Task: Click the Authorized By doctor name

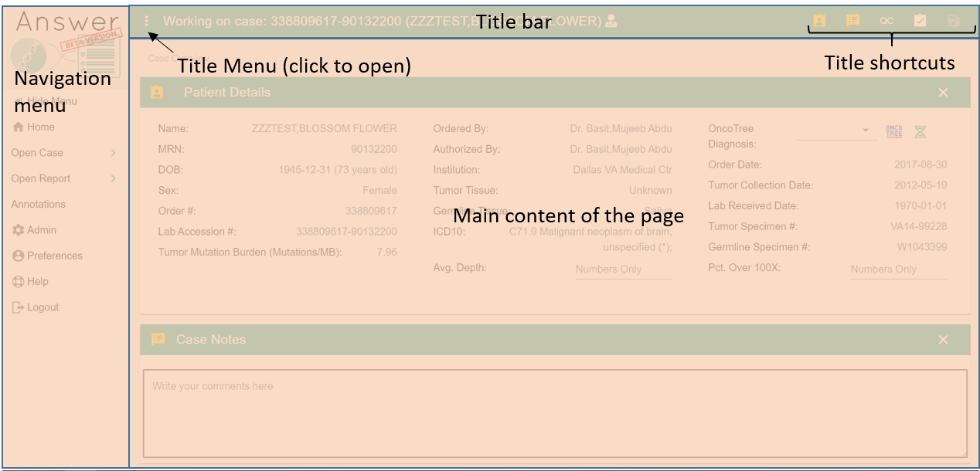Action: pos(621,149)
